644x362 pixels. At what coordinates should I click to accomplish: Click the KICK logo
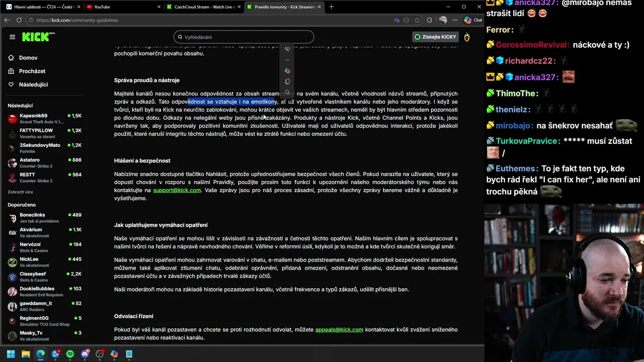[38, 37]
